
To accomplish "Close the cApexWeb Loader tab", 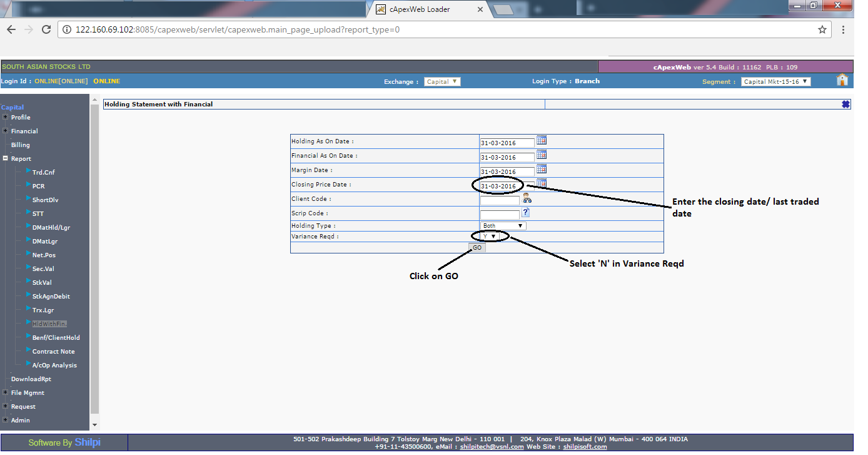I will 480,9.
